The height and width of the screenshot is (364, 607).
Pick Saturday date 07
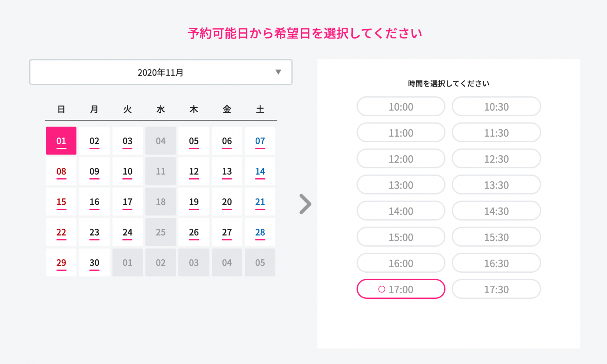(x=260, y=141)
